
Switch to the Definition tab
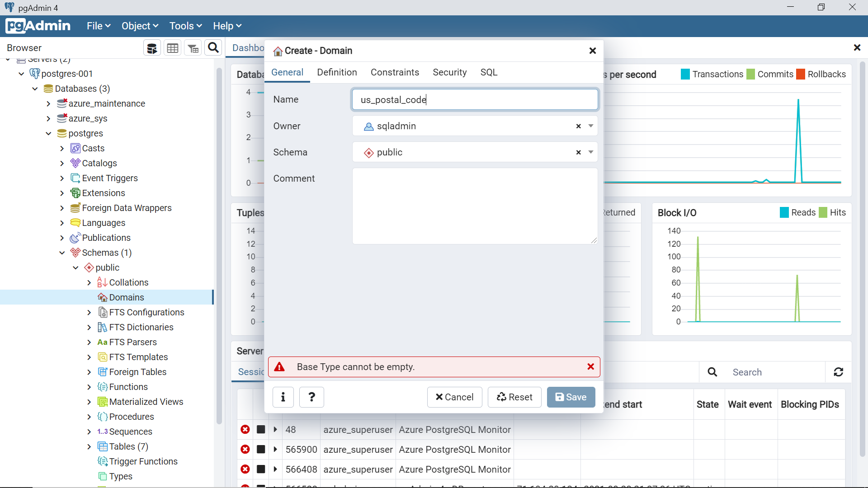(337, 72)
